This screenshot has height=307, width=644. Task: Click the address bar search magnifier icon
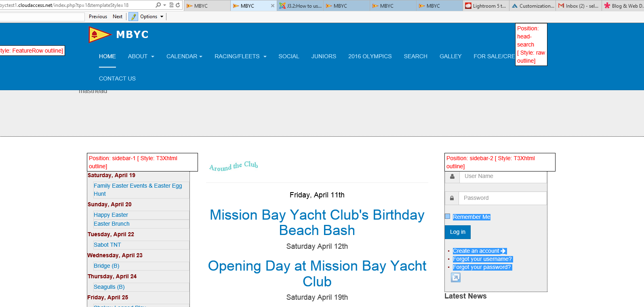click(x=158, y=5)
